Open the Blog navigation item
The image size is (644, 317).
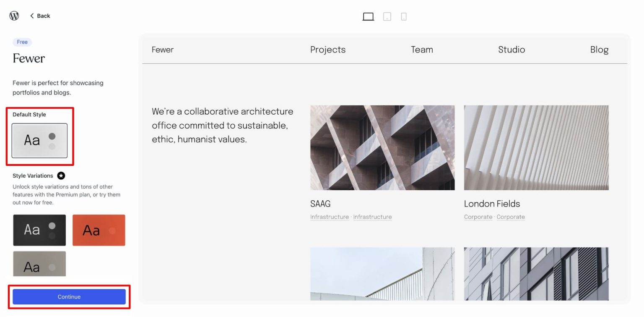tap(599, 50)
